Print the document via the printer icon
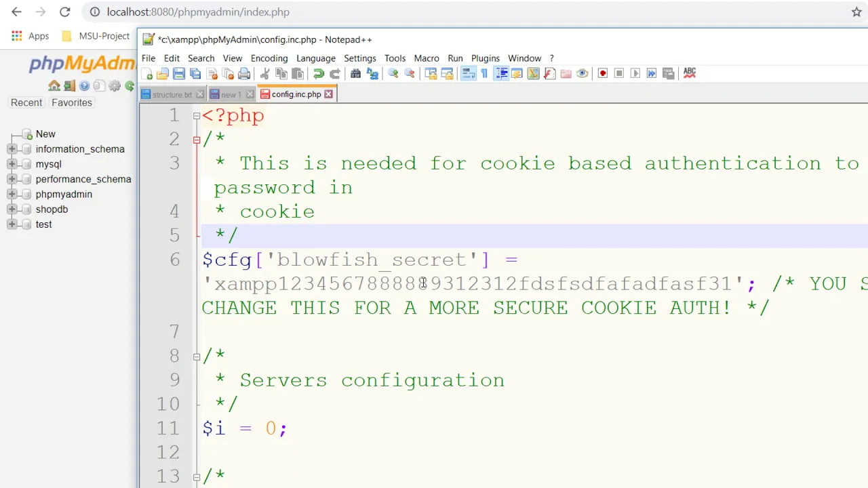 245,73
